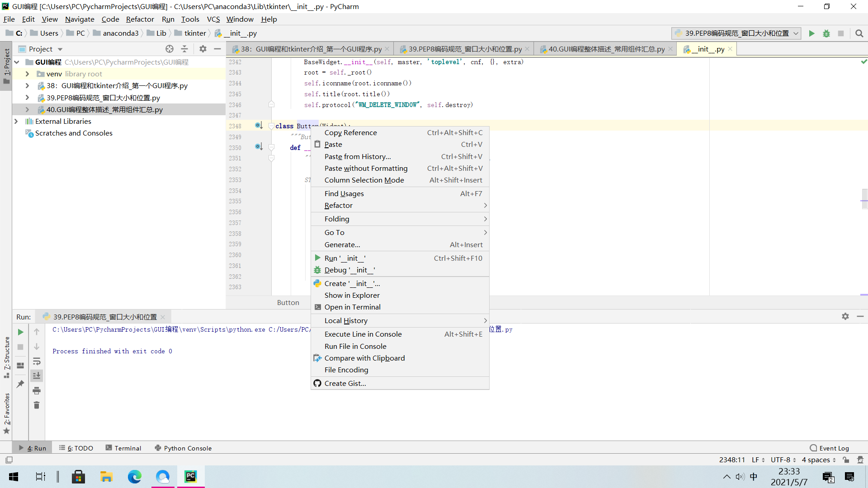Click the Run panel Stop square icon
The image size is (868, 488).
pos(20,347)
